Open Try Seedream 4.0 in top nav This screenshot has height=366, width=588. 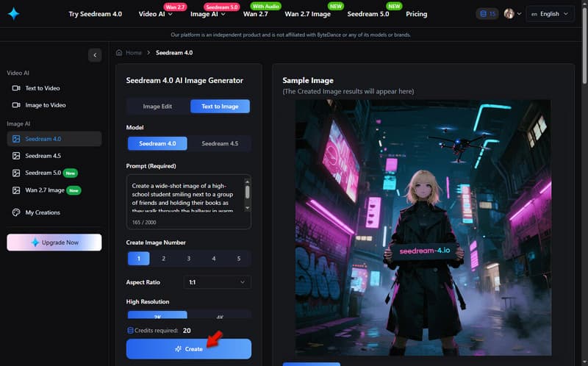click(x=96, y=14)
